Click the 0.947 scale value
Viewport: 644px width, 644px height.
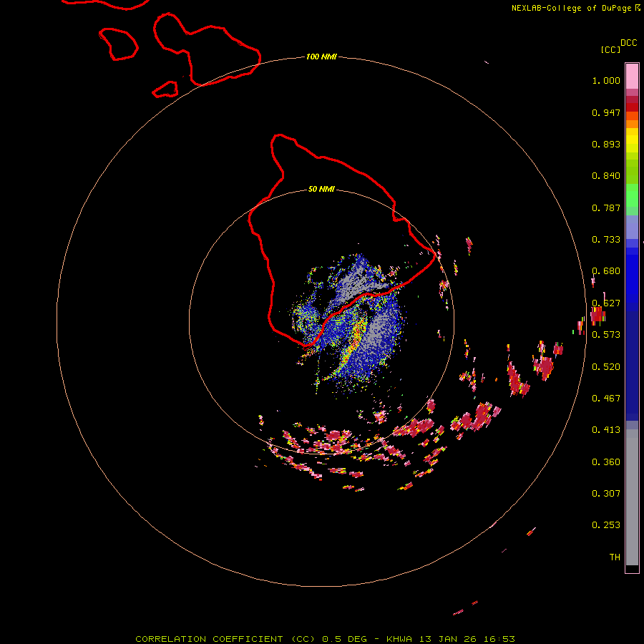pos(606,112)
